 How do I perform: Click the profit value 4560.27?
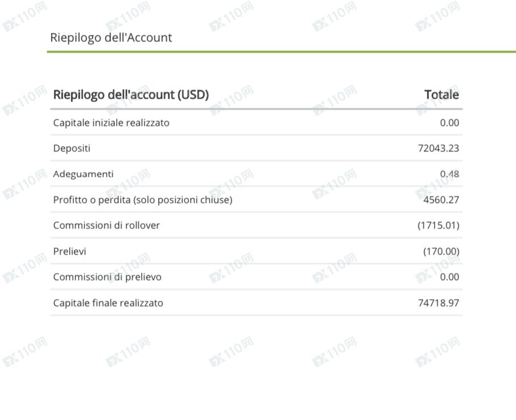pos(441,200)
